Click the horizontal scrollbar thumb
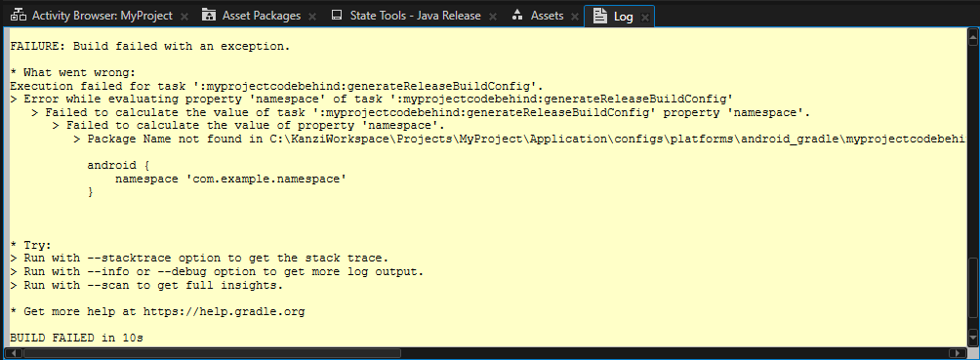980x360 pixels. [212, 353]
